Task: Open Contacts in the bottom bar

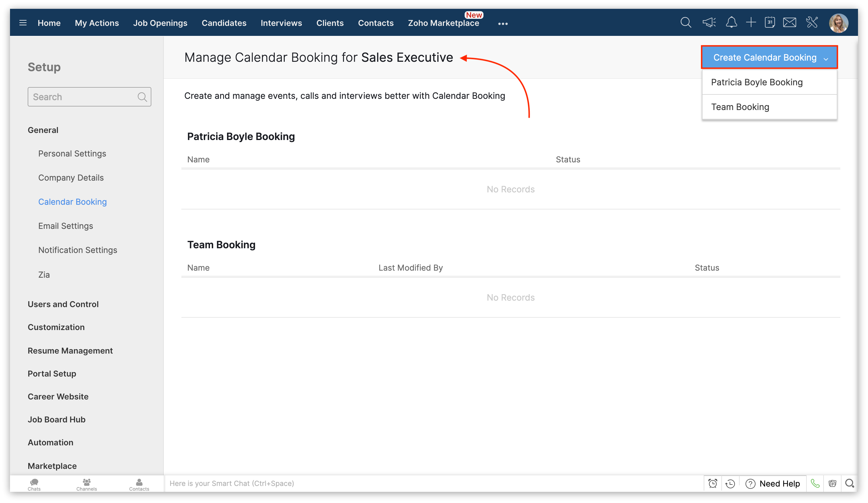Action: tap(139, 484)
